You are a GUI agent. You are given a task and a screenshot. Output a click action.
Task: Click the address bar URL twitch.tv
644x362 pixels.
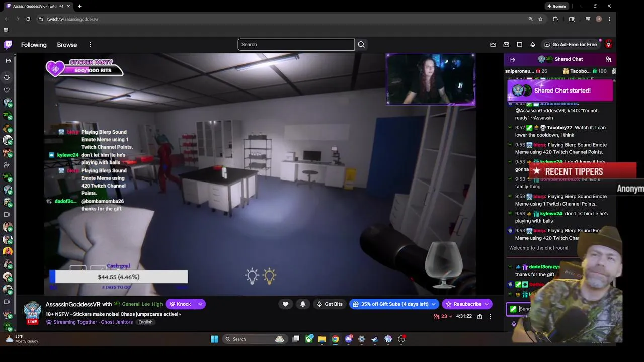coord(72,19)
